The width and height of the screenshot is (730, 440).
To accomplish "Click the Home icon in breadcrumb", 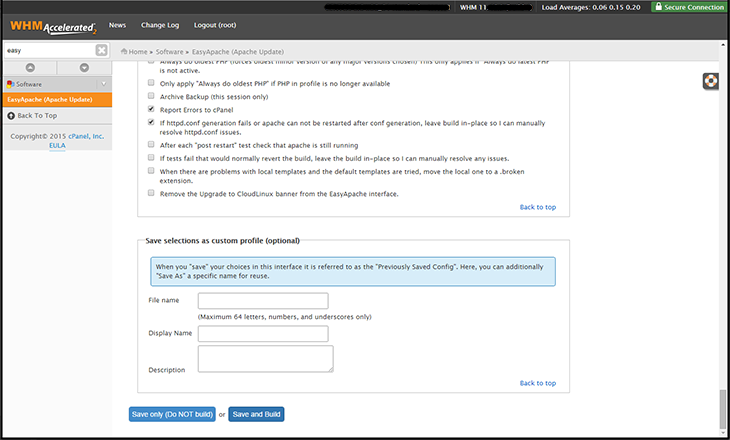I will (x=124, y=51).
